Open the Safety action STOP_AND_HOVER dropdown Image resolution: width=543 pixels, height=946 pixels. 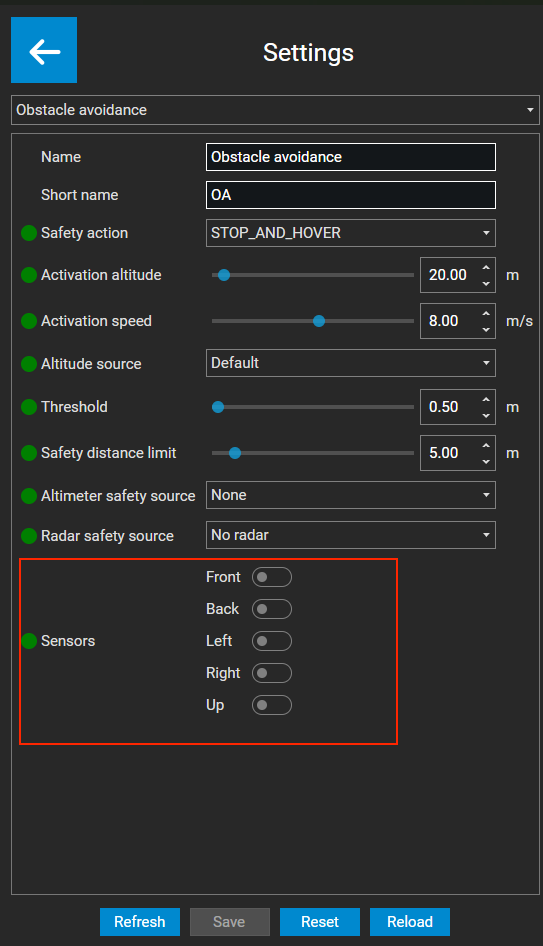pyautogui.click(x=351, y=233)
